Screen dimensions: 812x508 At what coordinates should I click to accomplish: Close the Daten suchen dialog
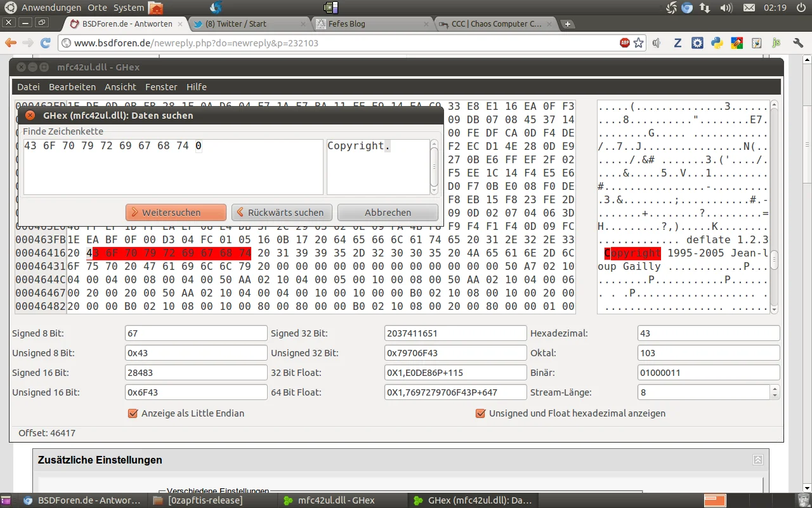pos(30,116)
